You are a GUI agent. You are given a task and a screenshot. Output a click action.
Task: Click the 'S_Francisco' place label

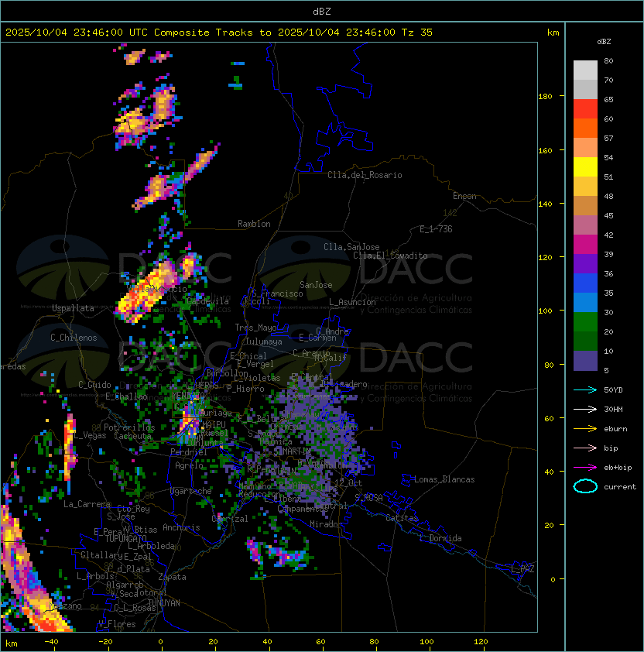pyautogui.click(x=277, y=293)
